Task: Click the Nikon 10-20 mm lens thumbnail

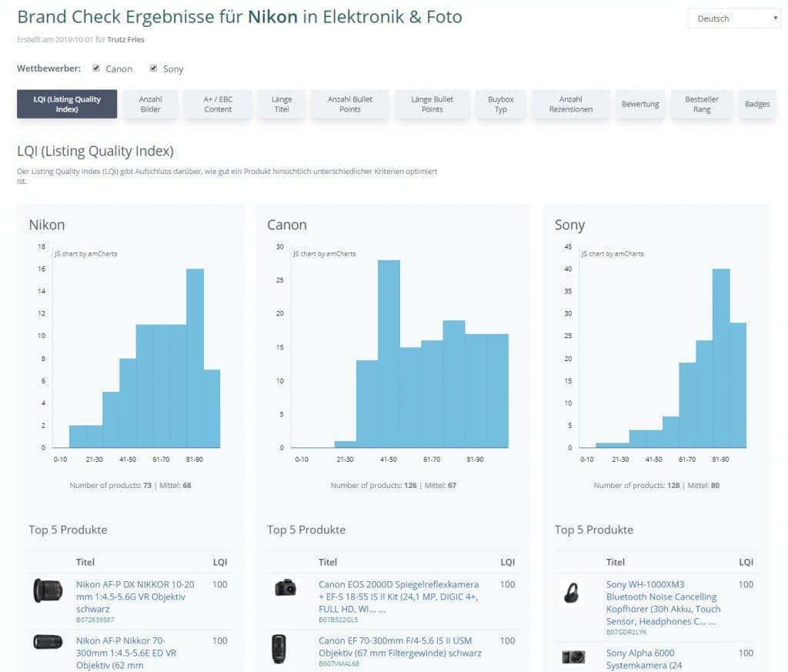Action: tap(48, 590)
